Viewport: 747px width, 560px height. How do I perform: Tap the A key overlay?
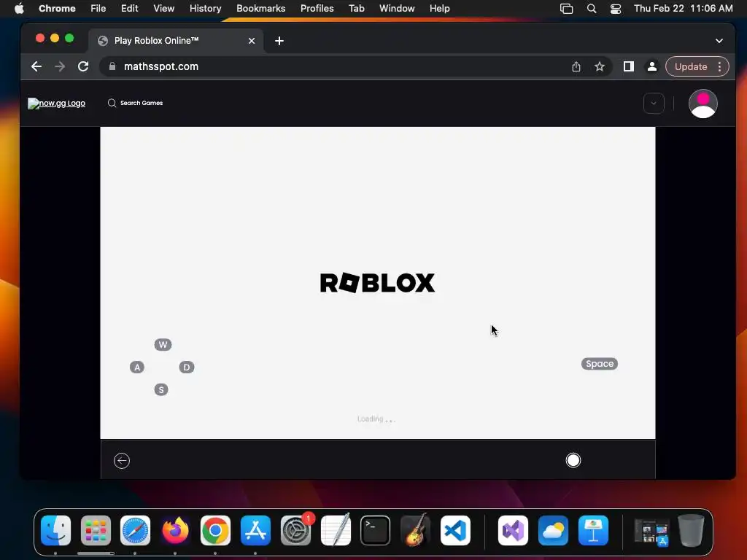[x=137, y=367]
